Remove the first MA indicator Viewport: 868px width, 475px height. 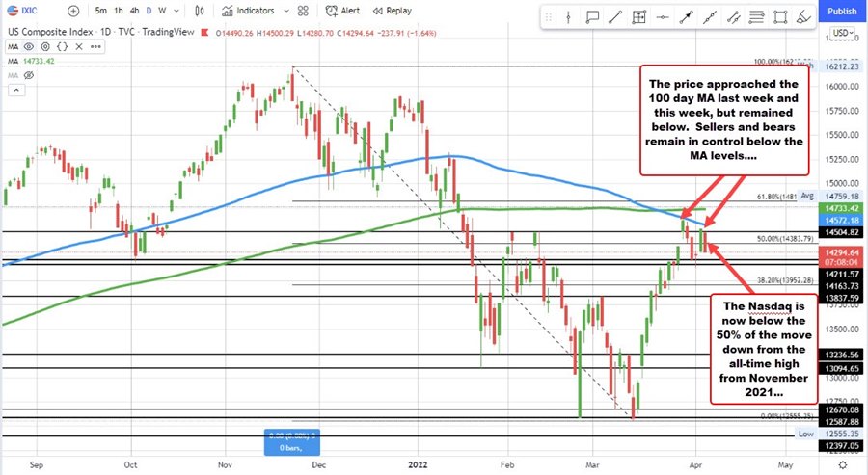[79, 46]
